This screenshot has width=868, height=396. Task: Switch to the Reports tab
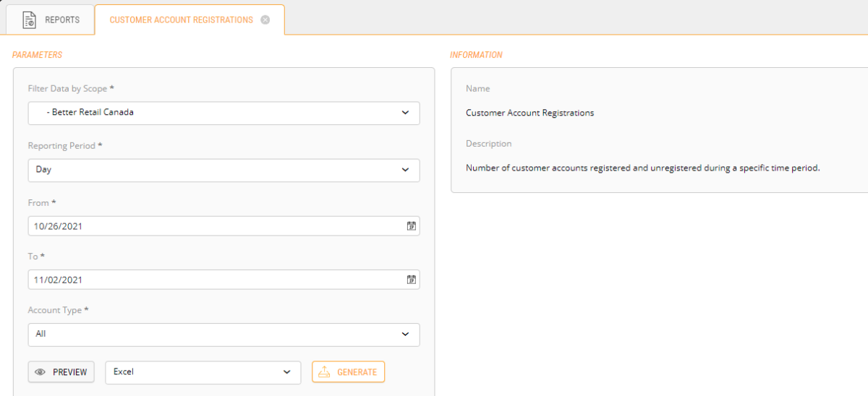(61, 20)
